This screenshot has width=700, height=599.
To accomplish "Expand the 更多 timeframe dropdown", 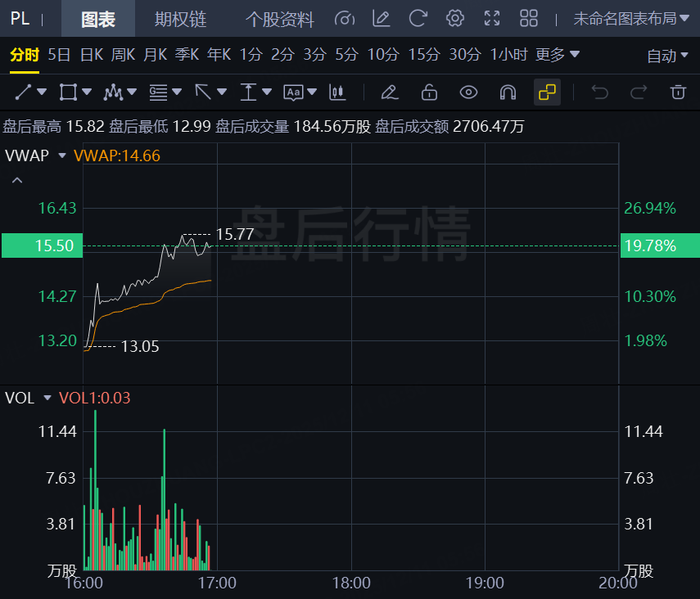I will (x=558, y=55).
